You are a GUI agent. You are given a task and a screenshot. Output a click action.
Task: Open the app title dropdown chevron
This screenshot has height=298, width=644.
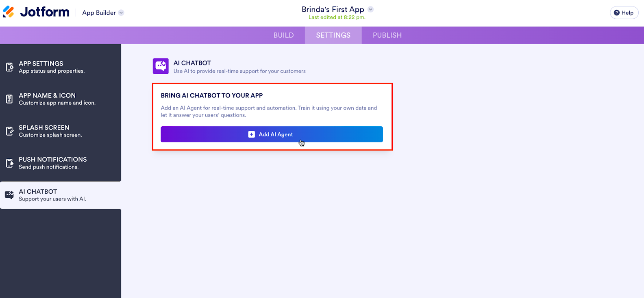(x=370, y=9)
